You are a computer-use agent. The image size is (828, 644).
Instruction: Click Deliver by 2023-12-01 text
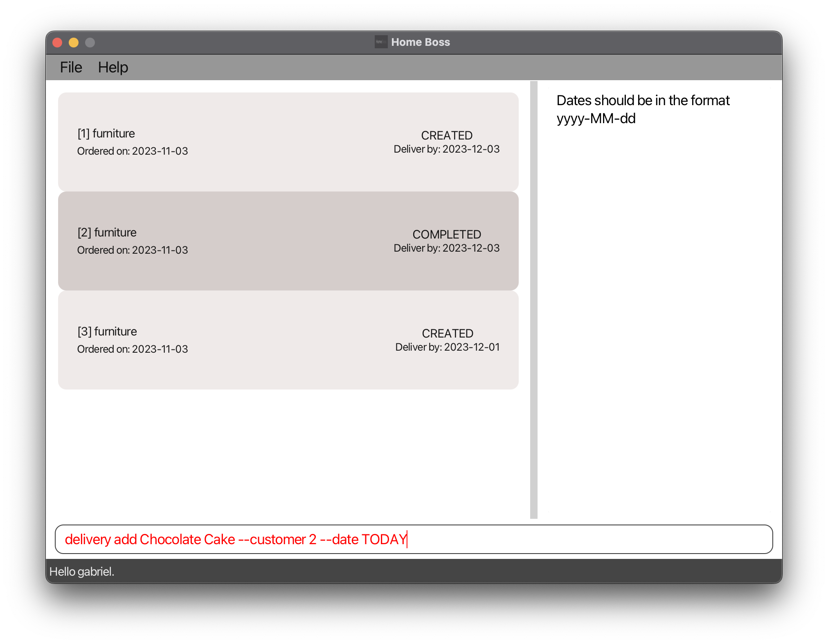[x=447, y=347]
